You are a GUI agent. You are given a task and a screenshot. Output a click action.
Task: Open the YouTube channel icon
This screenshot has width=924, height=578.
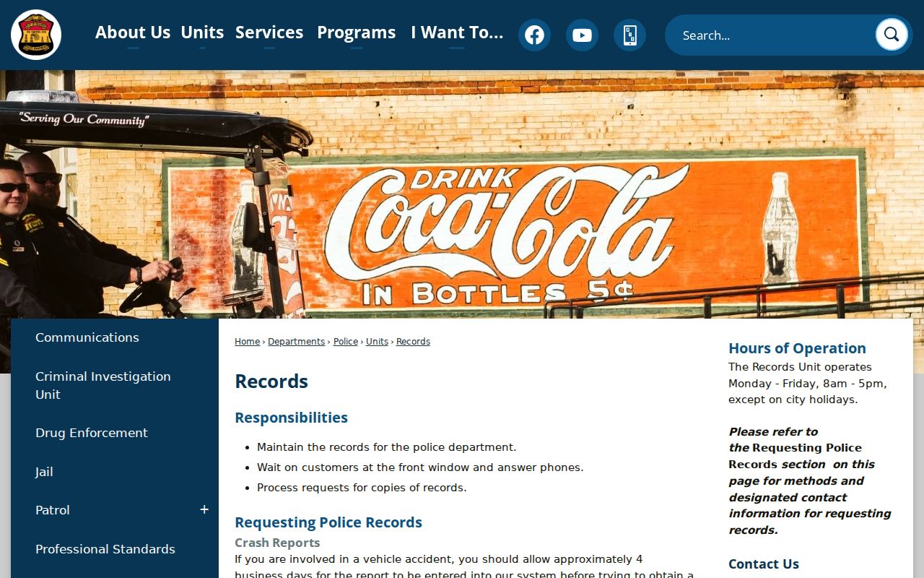pos(582,35)
